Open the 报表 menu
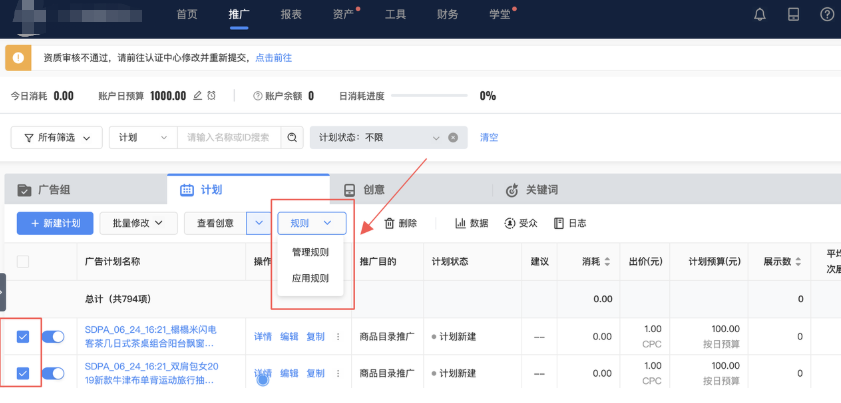 coord(291,14)
